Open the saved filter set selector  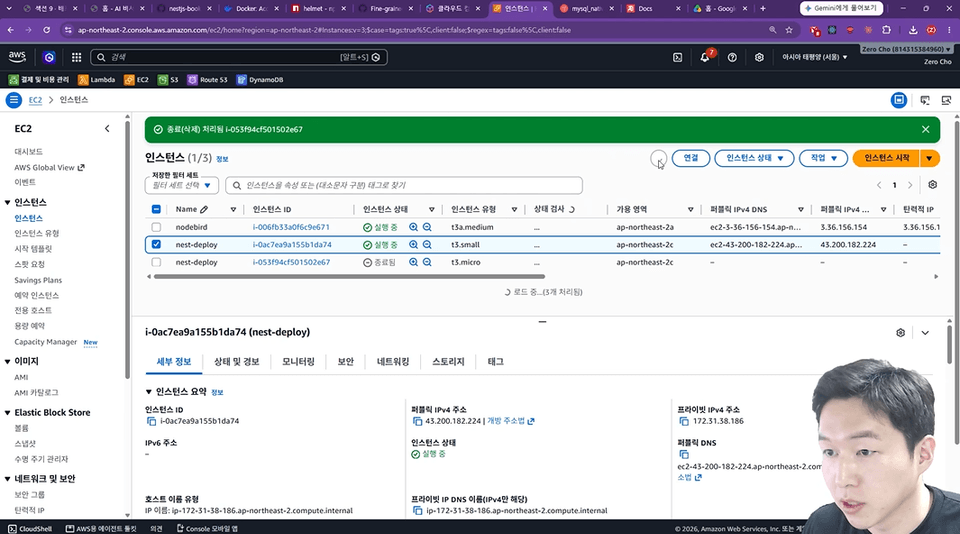[181, 186]
